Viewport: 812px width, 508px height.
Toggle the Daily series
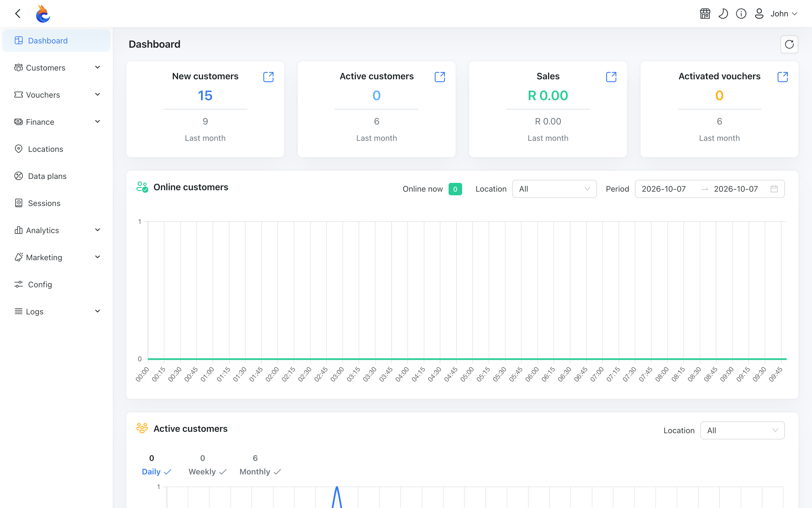point(157,472)
